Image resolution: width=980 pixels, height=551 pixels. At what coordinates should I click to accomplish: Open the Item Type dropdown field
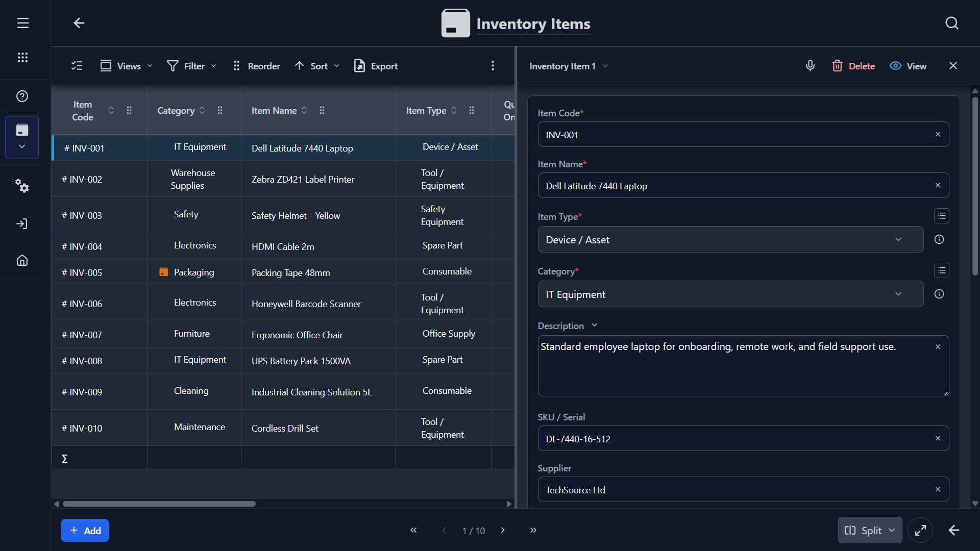pyautogui.click(x=730, y=239)
